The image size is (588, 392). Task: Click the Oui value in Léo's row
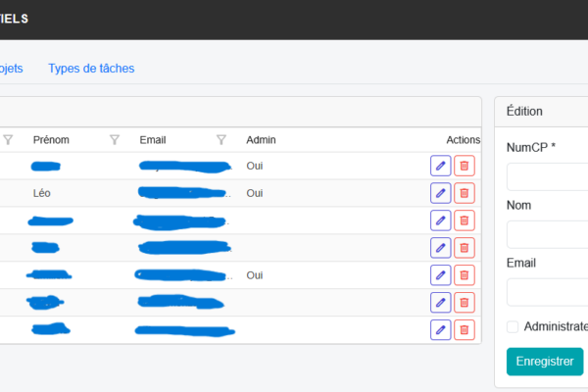click(x=255, y=193)
